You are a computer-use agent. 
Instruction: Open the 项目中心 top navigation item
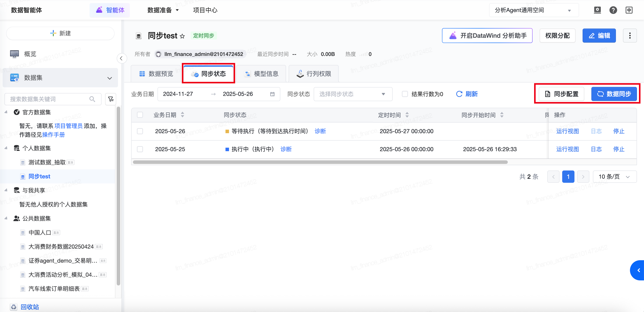(205, 10)
